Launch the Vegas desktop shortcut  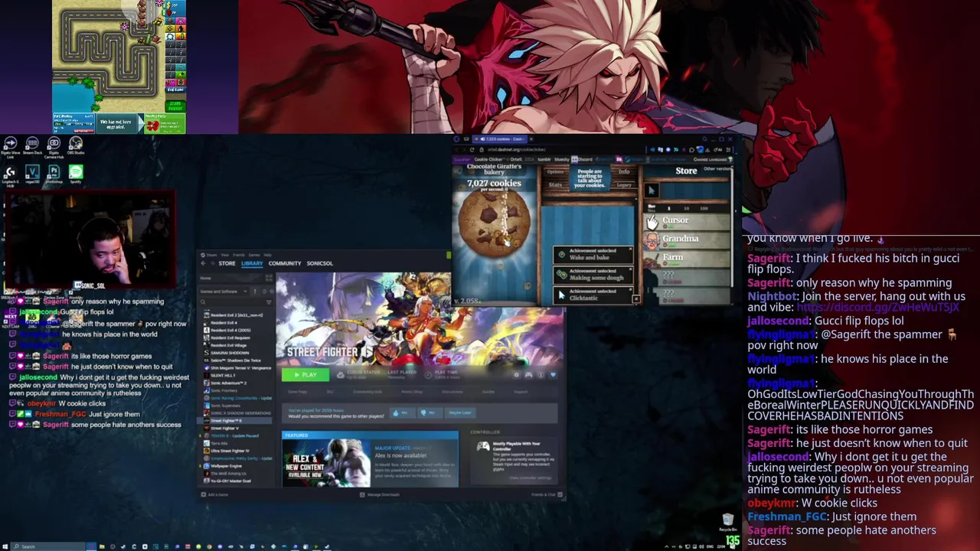point(32,175)
